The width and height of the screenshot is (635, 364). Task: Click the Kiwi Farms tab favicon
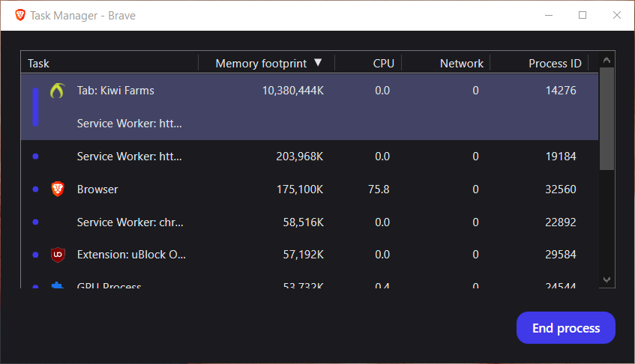pos(58,91)
